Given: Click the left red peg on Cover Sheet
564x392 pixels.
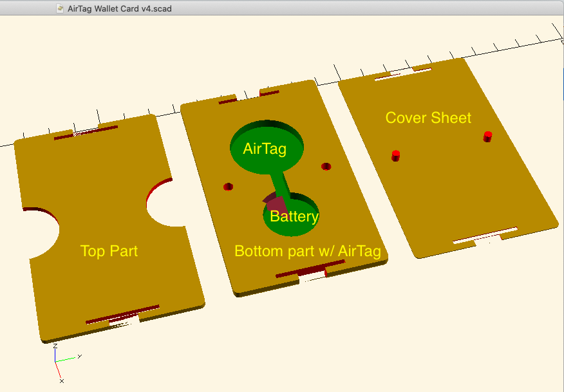Looking at the screenshot, I should click(396, 156).
